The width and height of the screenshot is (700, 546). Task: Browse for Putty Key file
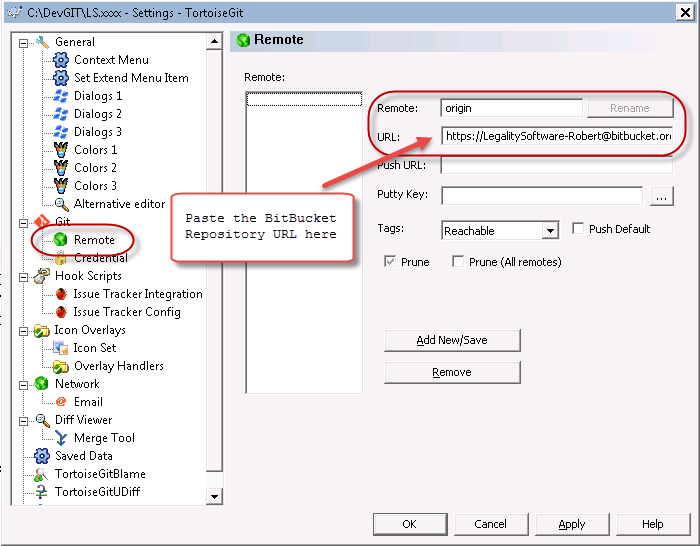click(x=662, y=196)
